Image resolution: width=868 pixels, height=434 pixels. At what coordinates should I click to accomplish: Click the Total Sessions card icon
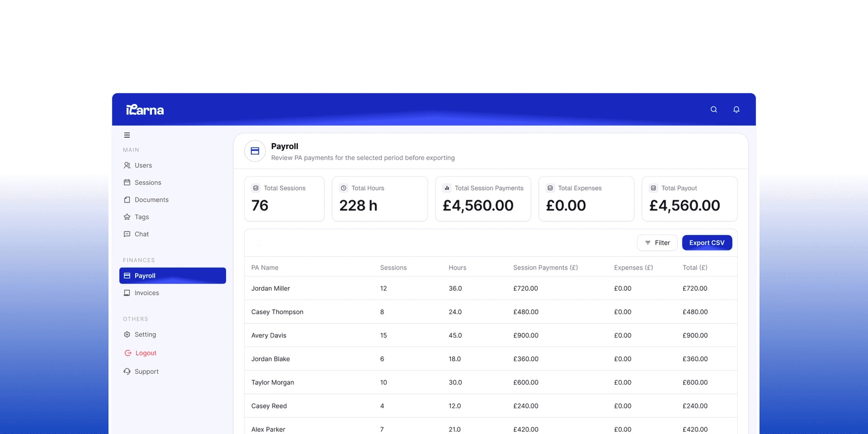(x=256, y=188)
